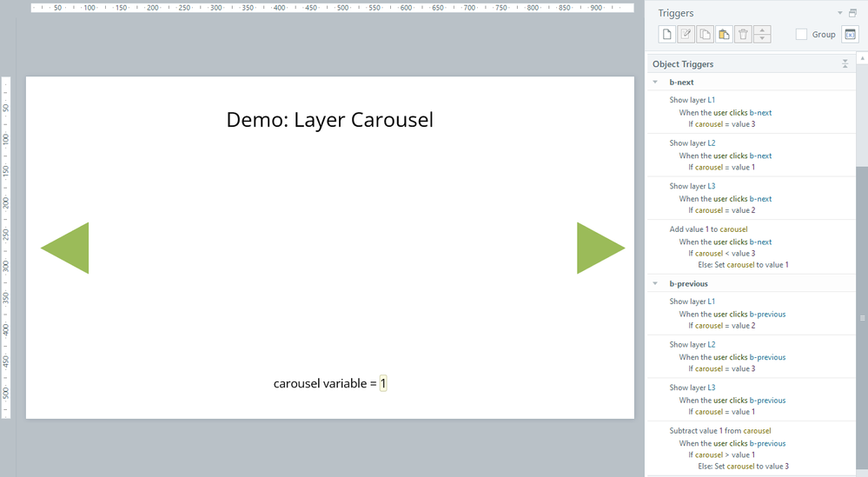
Task: Click b-previous link under Show layer L3
Action: 768,401
